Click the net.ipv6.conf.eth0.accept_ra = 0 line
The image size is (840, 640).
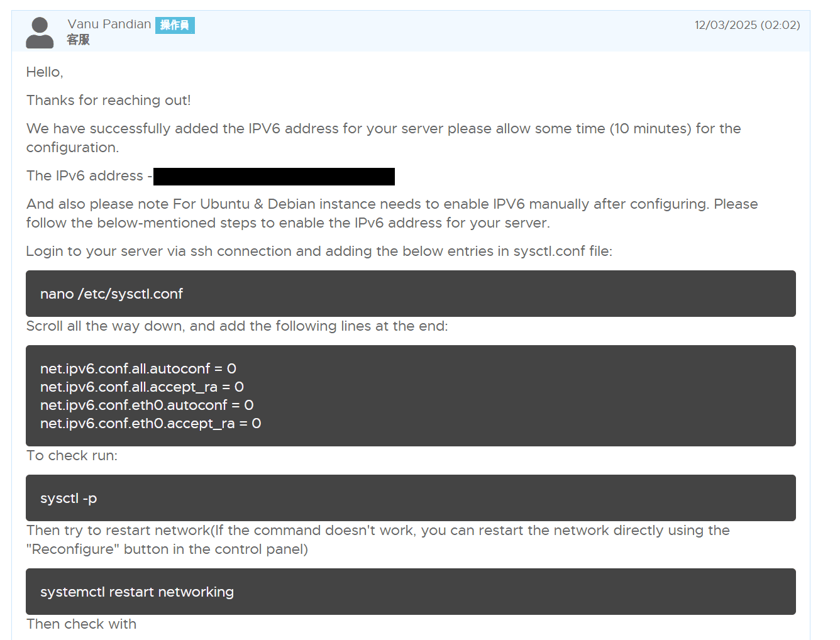coord(151,423)
